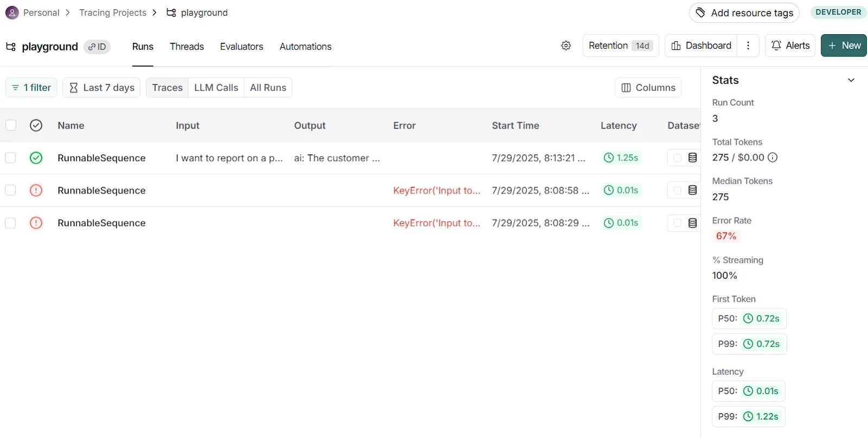This screenshot has height=438, width=868.
Task: Click the Total Tokens info icon
Action: click(x=773, y=157)
